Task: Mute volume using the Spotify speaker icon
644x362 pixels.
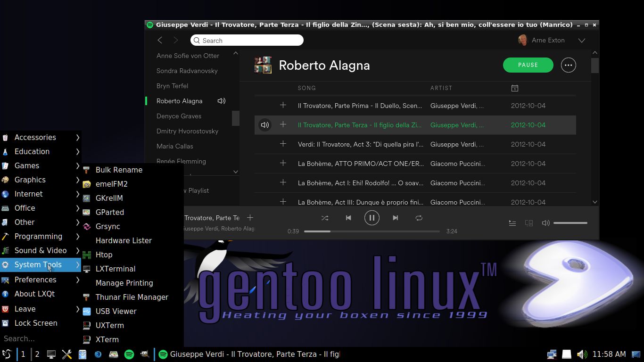Action: pos(545,223)
